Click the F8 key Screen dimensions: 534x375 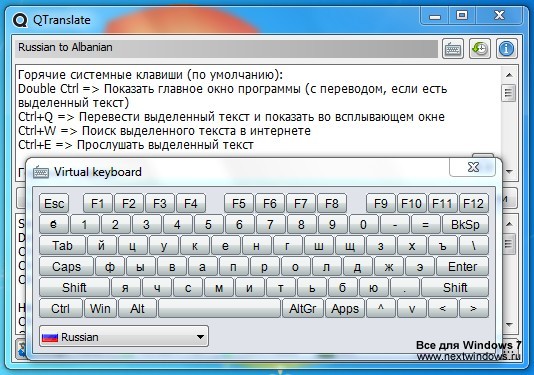coord(332,204)
